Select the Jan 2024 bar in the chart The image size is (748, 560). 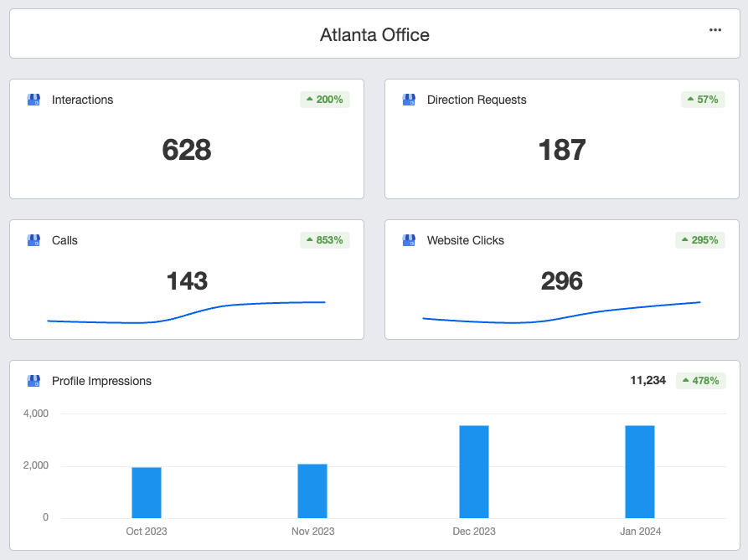640,472
